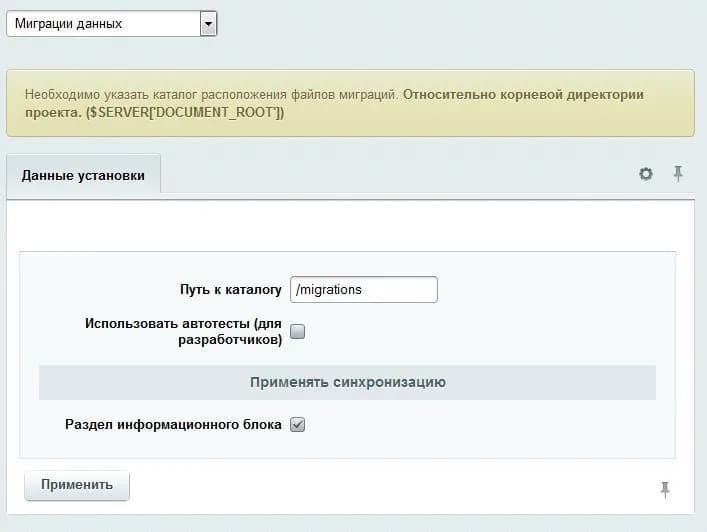The image size is (707, 532).
Task: Click the Раздел информационного блока label
Action: point(173,424)
